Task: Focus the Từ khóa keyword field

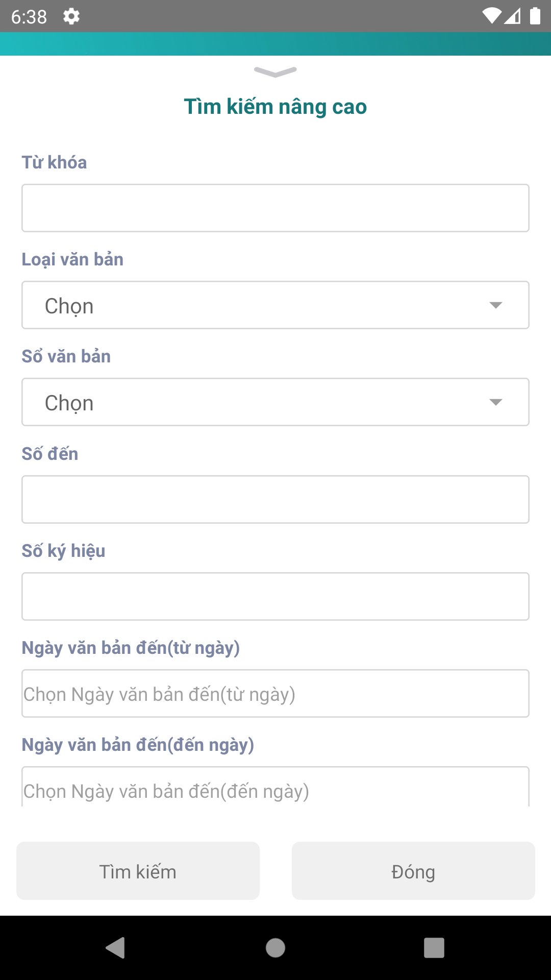Action: point(275,208)
